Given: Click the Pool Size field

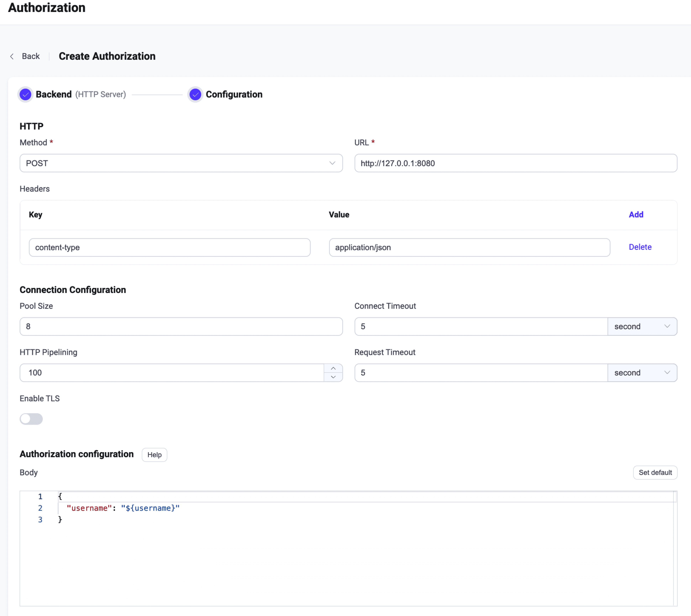Looking at the screenshot, I should coord(181,326).
